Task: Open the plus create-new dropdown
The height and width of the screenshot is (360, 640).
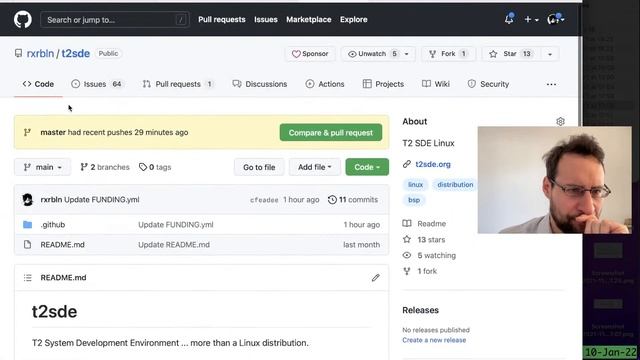Action: pos(531,20)
